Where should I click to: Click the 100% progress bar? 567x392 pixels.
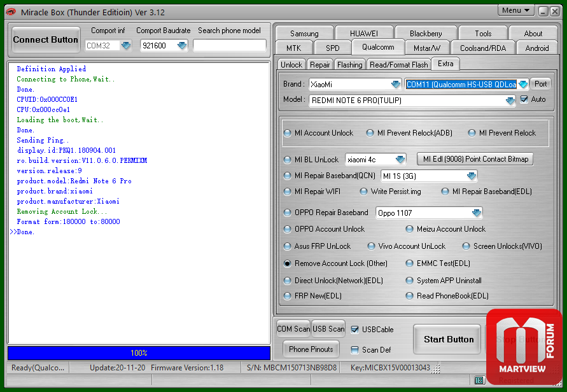[139, 353]
